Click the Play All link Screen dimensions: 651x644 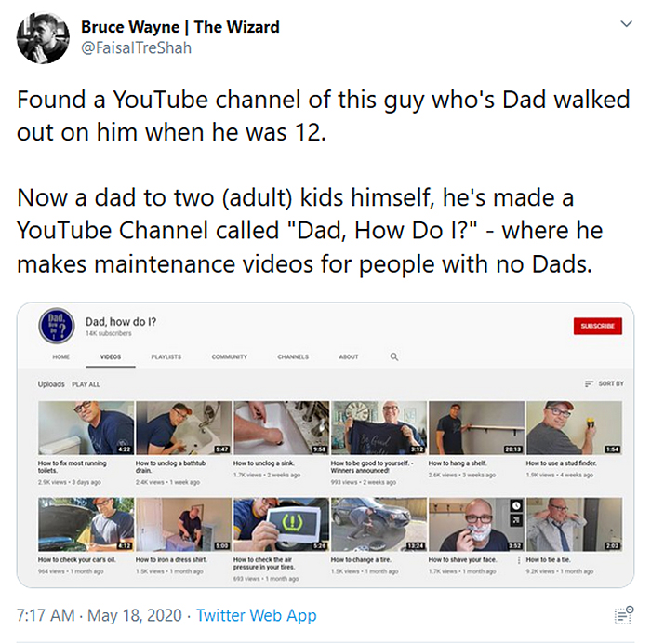(x=86, y=383)
